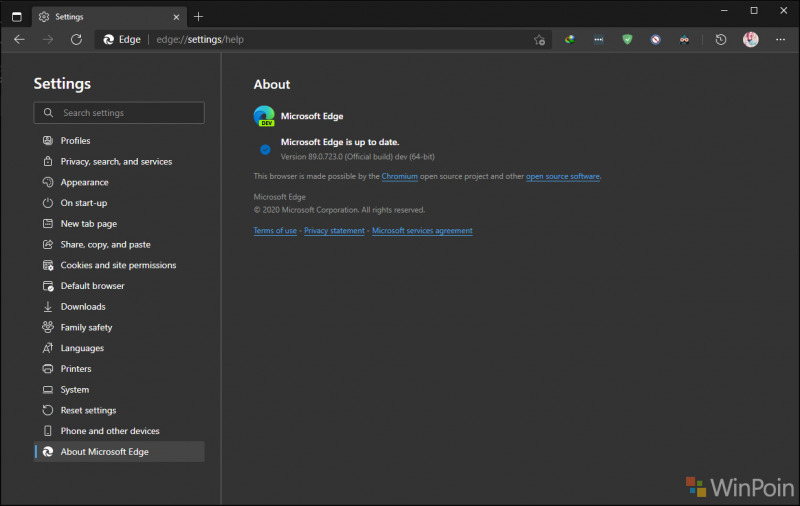The width and height of the screenshot is (800, 506).
Task: Focus the Search settings field
Action: (x=119, y=113)
